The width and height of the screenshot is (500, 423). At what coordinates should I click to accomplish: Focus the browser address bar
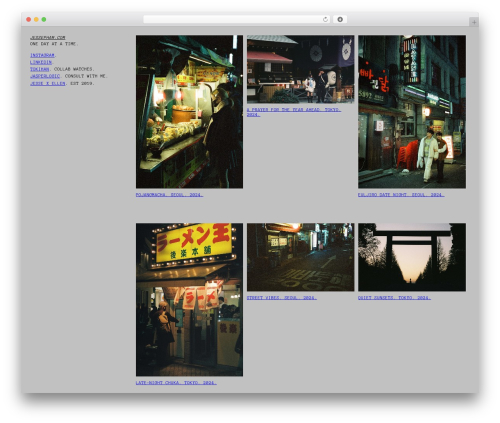(236, 19)
